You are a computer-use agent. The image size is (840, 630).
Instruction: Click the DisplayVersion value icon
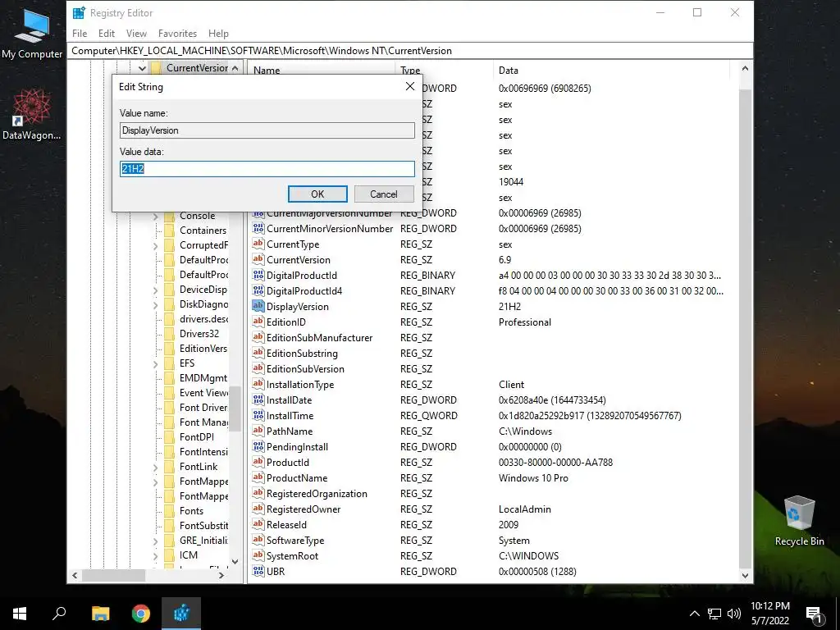coord(258,306)
